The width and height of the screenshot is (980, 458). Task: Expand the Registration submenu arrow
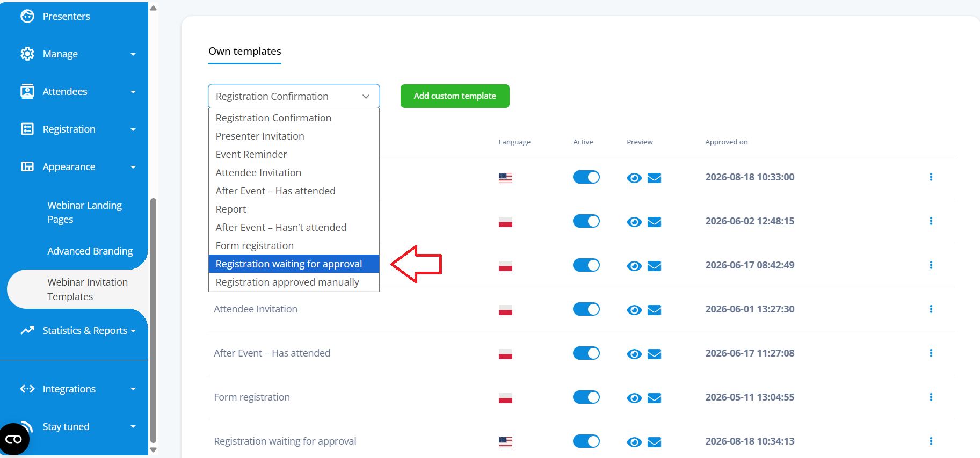133,129
